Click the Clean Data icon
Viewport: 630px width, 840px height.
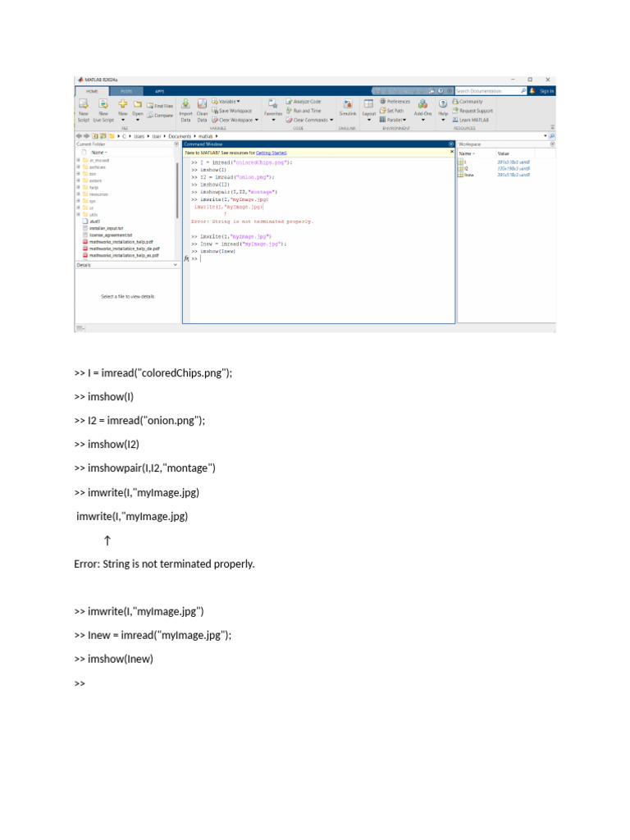(x=202, y=103)
